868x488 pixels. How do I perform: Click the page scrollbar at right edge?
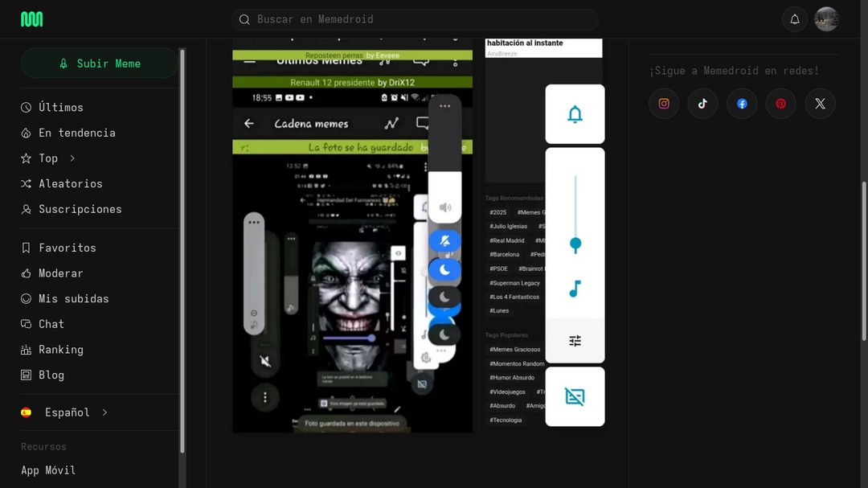click(x=864, y=261)
